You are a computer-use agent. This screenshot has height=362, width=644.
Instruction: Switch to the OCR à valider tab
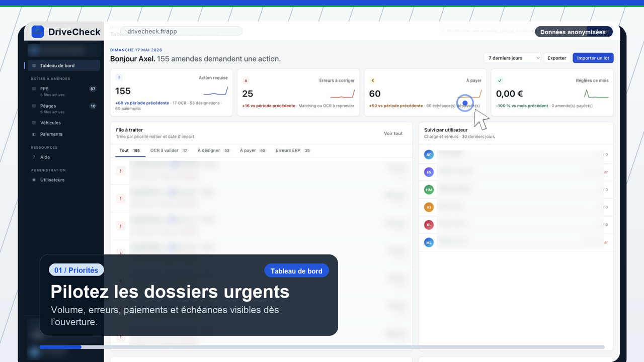tap(170, 150)
